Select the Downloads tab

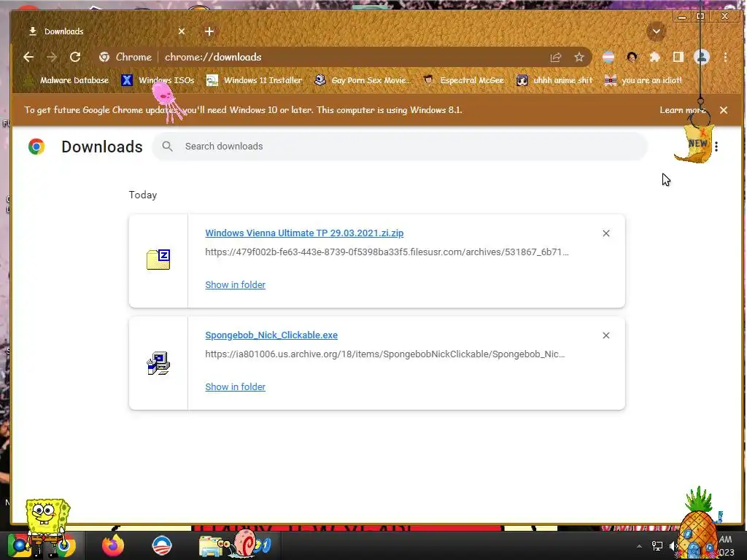(x=105, y=31)
